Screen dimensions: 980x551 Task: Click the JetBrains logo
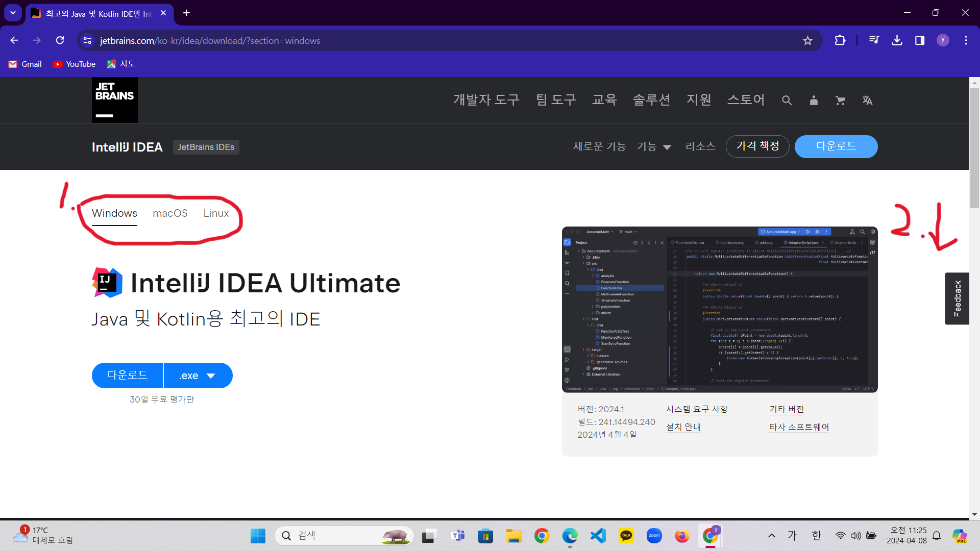pos(114,100)
